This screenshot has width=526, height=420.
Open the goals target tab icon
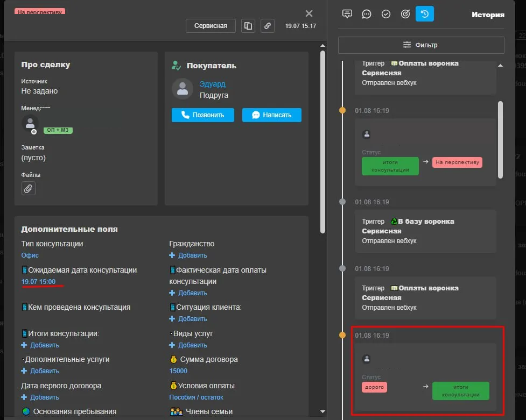pyautogui.click(x=405, y=14)
